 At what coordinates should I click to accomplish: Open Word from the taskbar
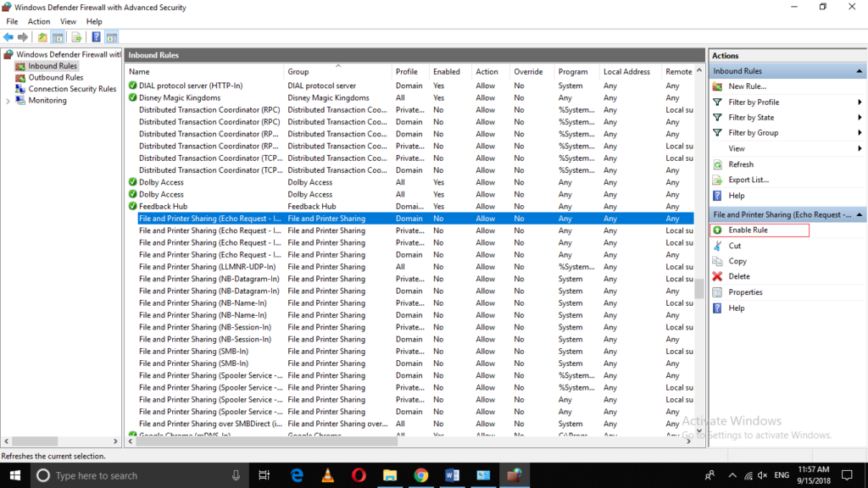(x=452, y=475)
